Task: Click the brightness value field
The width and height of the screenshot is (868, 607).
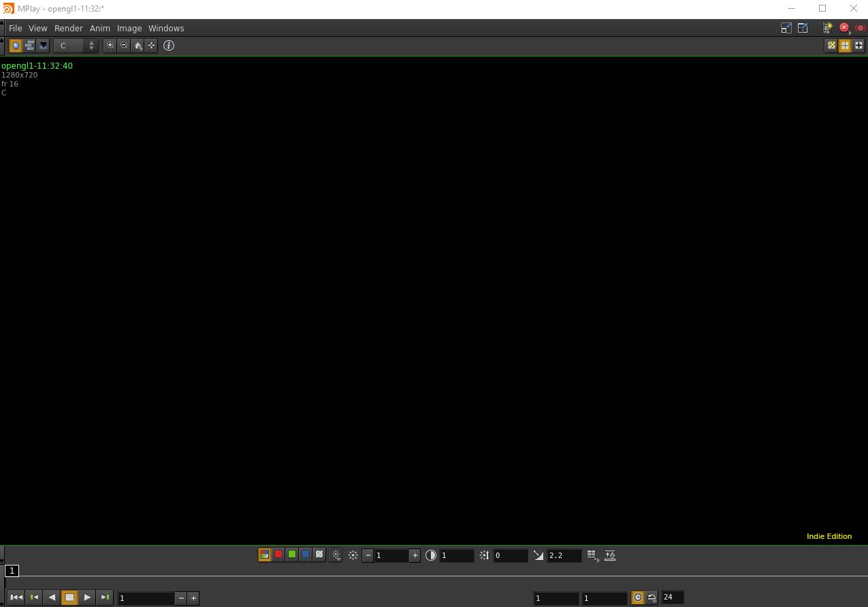Action: point(391,555)
